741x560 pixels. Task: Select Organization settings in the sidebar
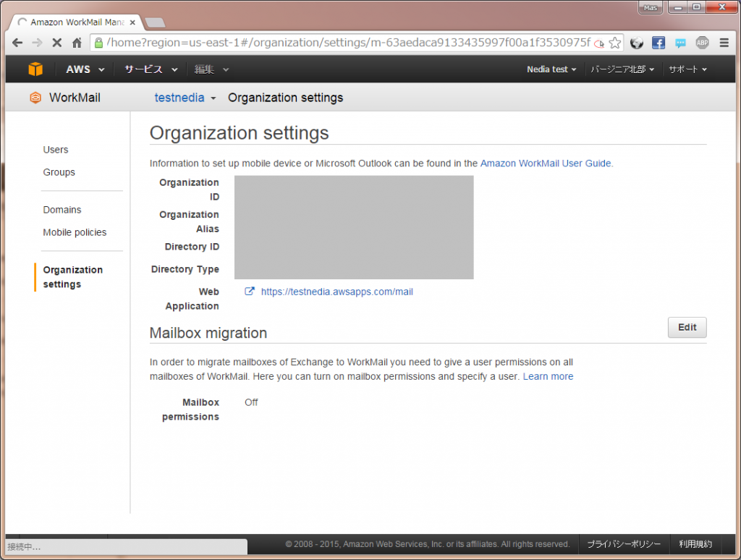[73, 277]
